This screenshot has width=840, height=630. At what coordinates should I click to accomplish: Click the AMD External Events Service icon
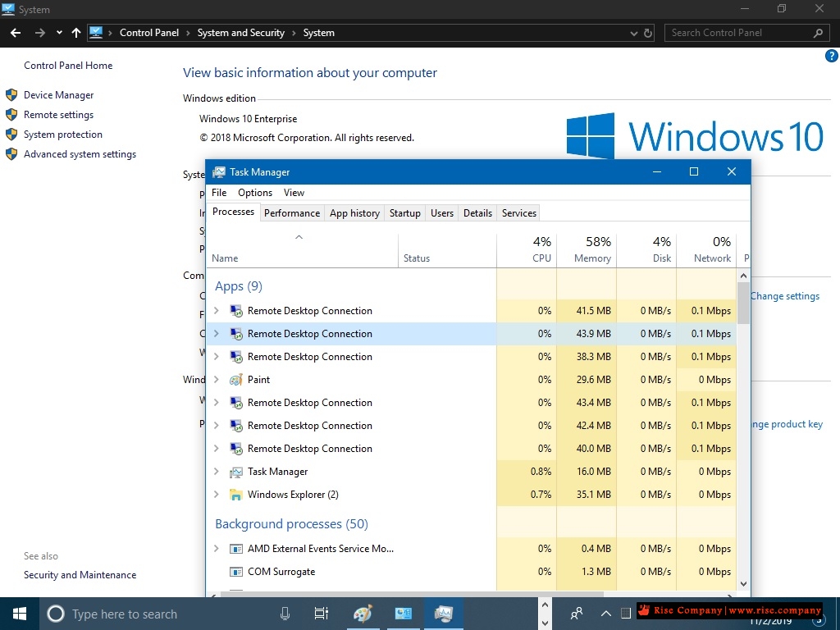(236, 549)
